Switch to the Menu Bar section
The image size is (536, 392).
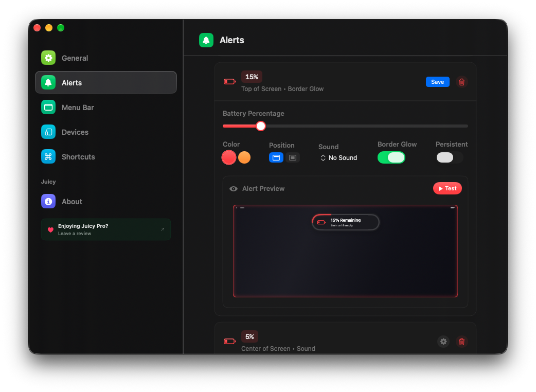pos(106,108)
